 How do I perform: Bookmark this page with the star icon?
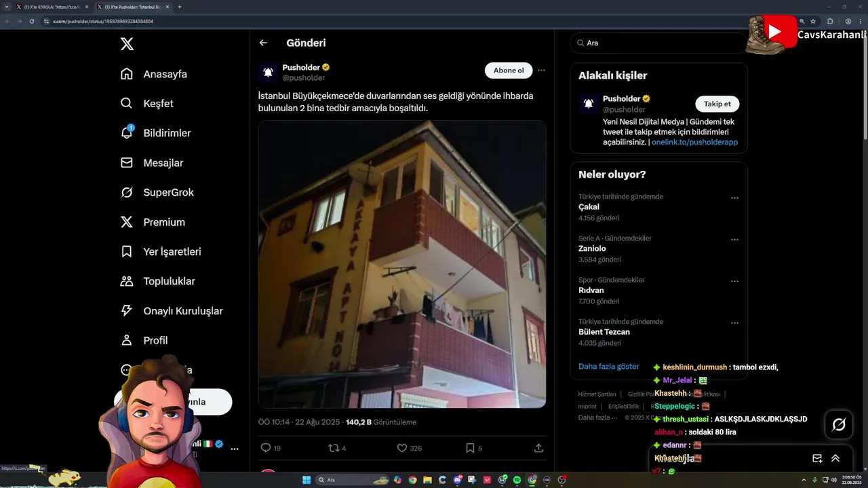click(x=813, y=21)
